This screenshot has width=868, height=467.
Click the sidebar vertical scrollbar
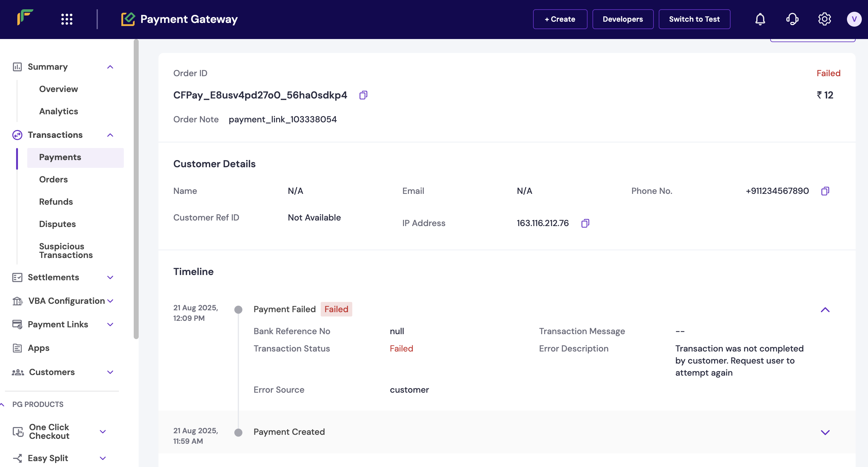point(136,189)
